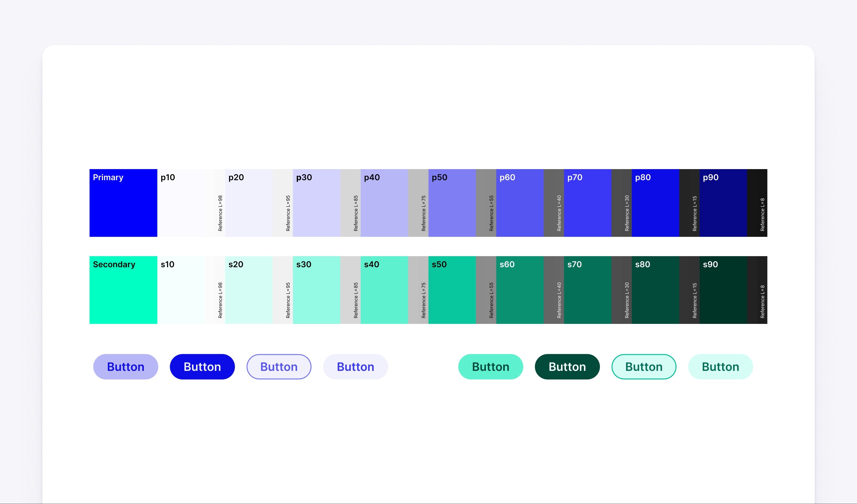Pick the p60 blue swatch
The image size is (857, 504).
pos(520,207)
